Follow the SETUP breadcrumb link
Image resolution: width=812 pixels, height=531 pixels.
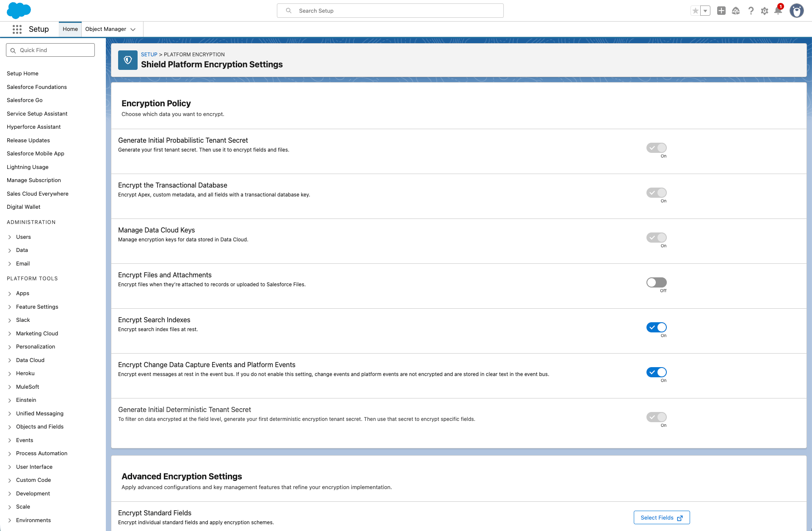(149, 55)
